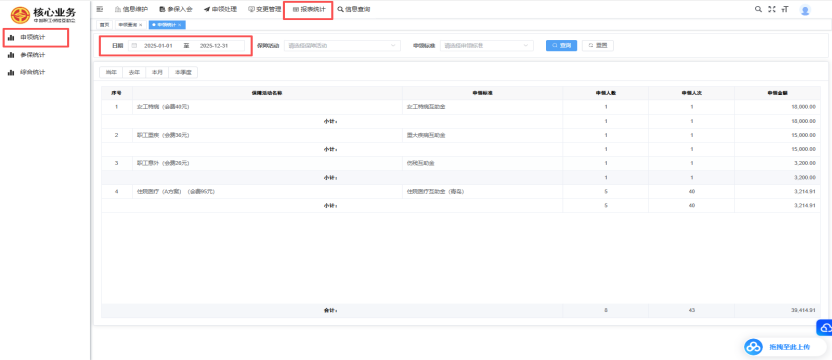Viewport: 832px width, 360px height.
Task: Open the 报表统计 top menu
Action: click(x=308, y=10)
